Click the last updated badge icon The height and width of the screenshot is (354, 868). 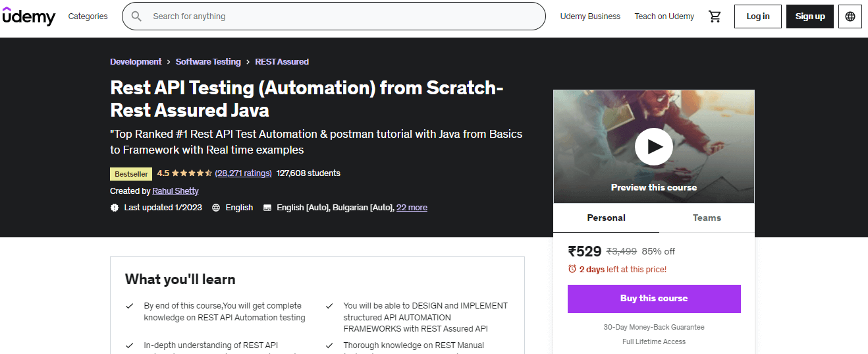(x=115, y=207)
